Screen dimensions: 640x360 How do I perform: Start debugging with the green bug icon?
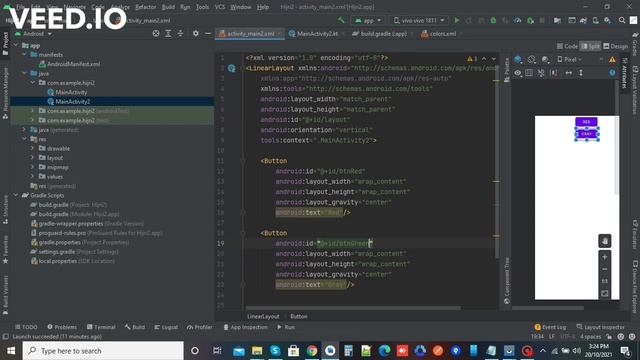493,20
